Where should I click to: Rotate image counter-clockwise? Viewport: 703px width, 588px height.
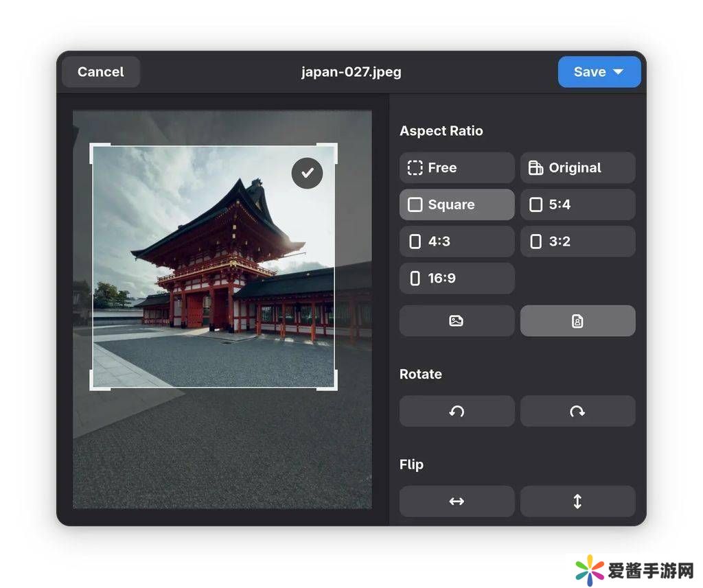pos(457,411)
